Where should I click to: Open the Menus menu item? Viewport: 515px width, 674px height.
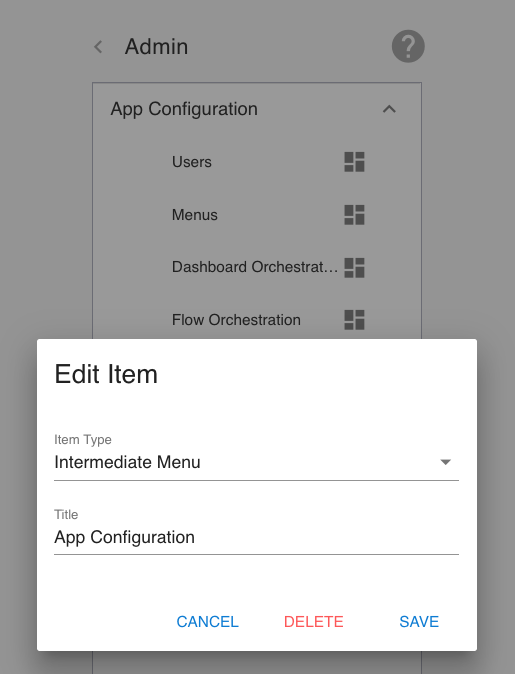(x=195, y=214)
